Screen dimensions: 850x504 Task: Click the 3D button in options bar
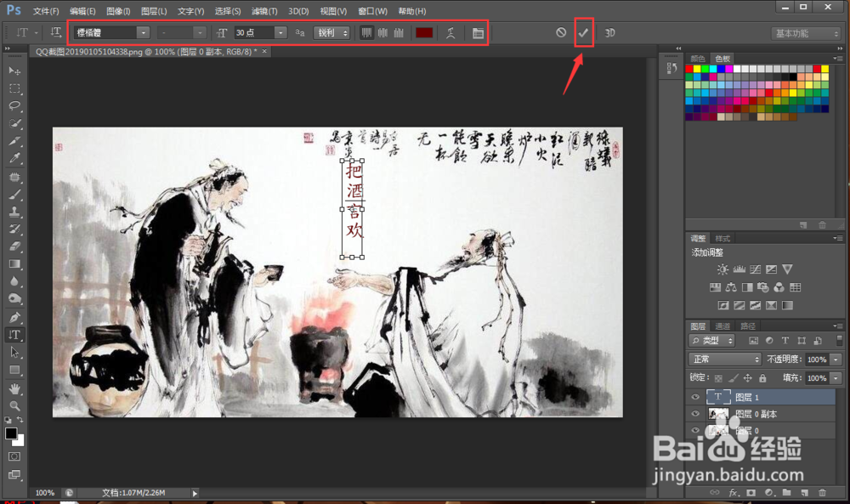pos(609,33)
